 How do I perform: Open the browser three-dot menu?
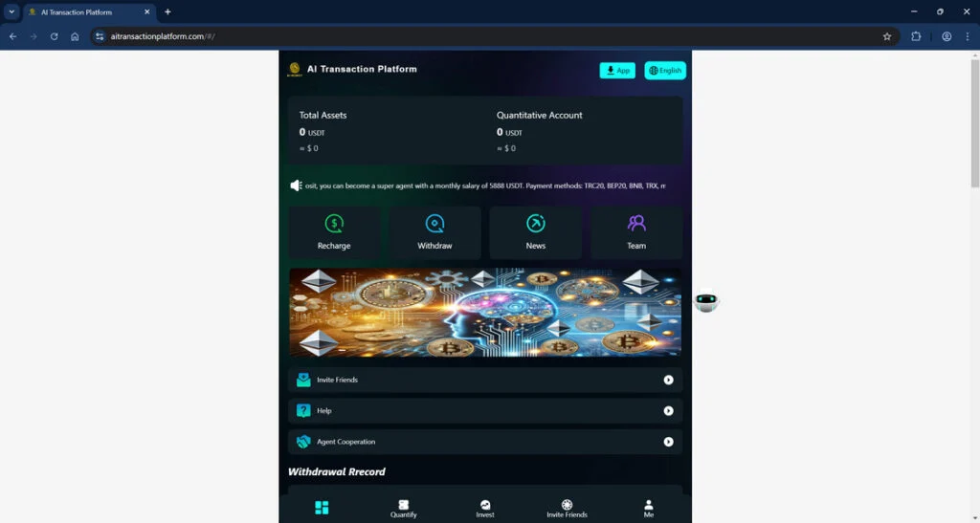967,36
